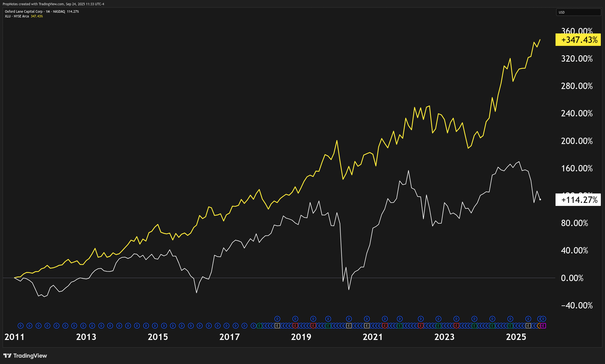Toggle the yellow +347.43% price label

click(x=578, y=40)
